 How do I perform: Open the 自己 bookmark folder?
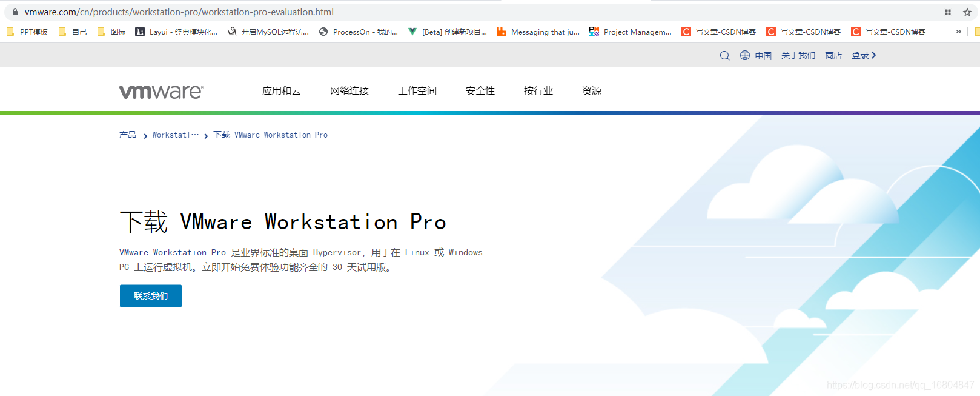tap(73, 32)
